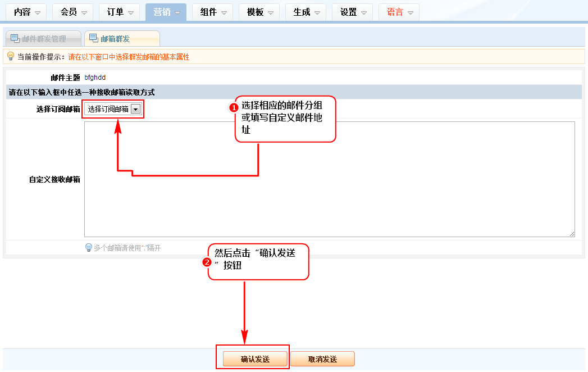The width and height of the screenshot is (588, 372).
Task: Click the lightbulb icon beside 当前操作提示
Action: (x=10, y=56)
